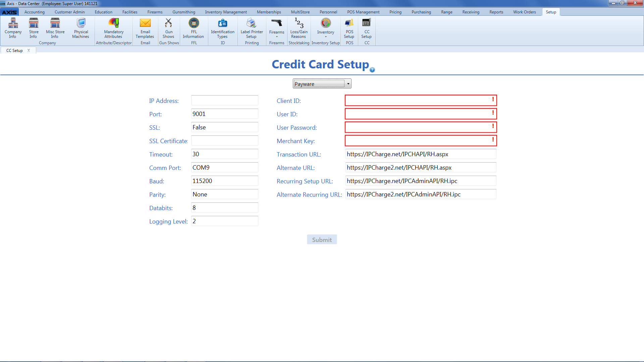
Task: Click the Parity field showing None
Action: (225, 194)
